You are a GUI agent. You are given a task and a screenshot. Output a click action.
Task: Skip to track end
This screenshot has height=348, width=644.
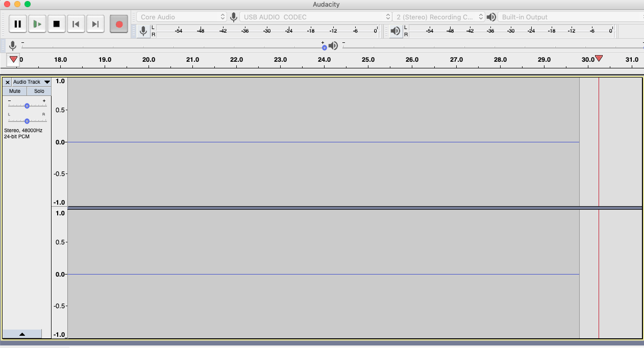[x=95, y=23]
